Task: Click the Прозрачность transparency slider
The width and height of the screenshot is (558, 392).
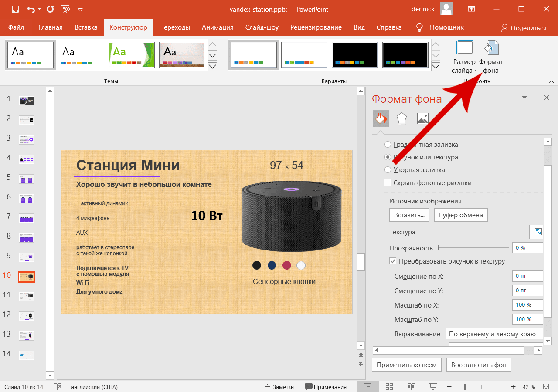Action: (473, 247)
